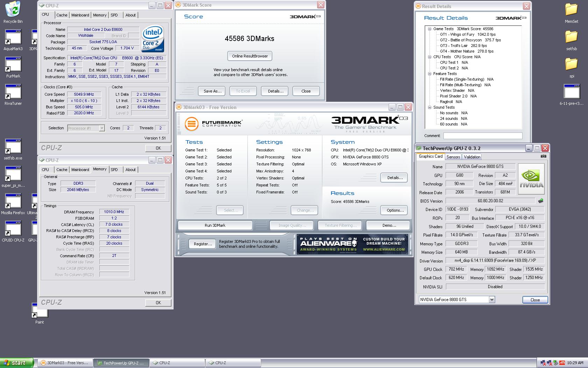Open the Processor #1 selection dropdown
Viewport: 588px width, 368px height.
click(x=101, y=128)
